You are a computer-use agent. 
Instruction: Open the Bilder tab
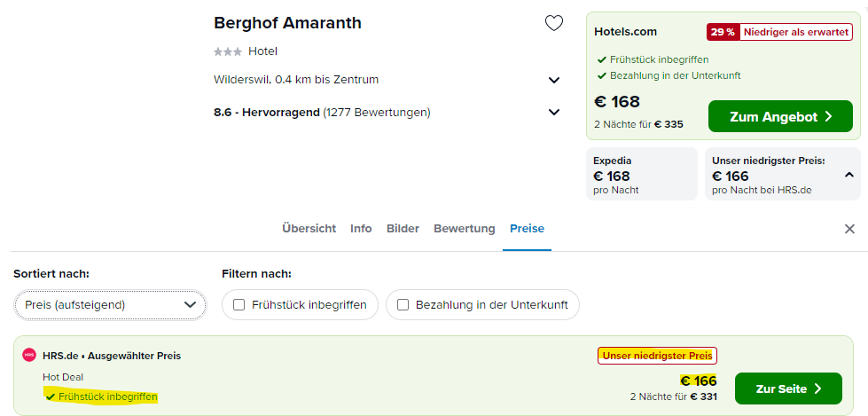pos(403,228)
